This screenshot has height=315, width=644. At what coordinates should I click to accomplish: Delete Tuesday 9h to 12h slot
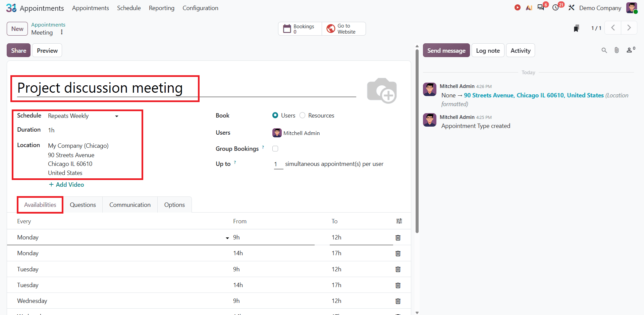[x=398, y=269]
